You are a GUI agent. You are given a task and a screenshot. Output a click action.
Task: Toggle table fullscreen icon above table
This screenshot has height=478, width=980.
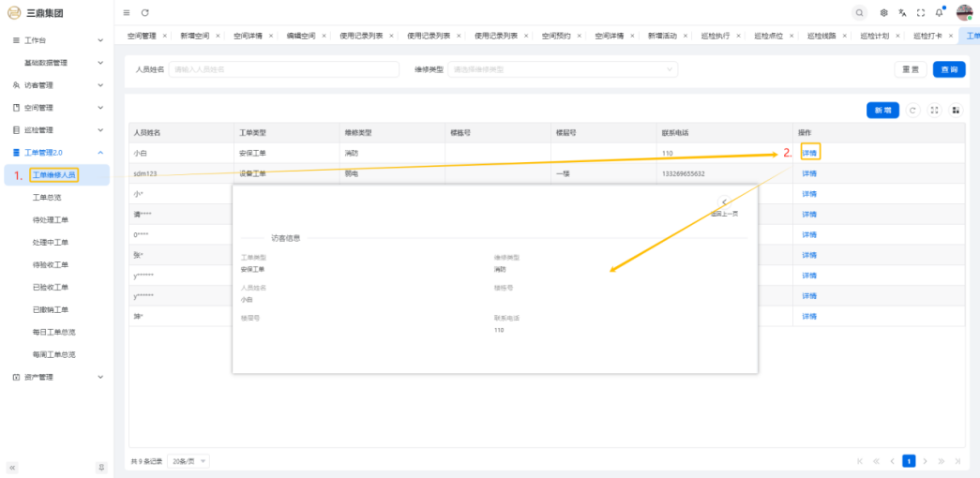(x=935, y=111)
